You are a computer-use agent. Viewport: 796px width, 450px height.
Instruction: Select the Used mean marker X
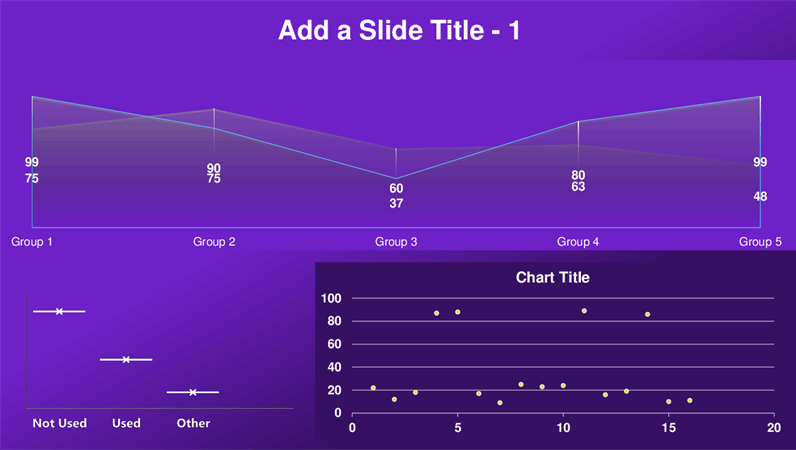[126, 360]
